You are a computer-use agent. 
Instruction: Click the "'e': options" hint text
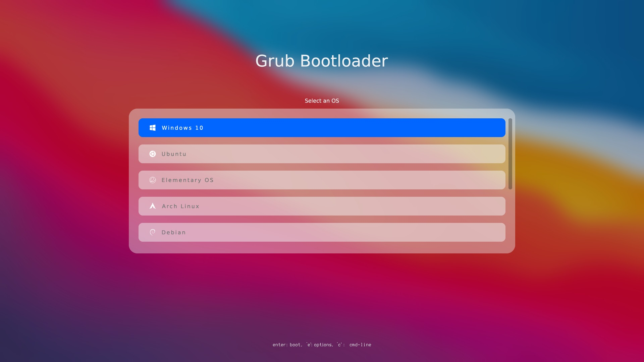coord(320,345)
